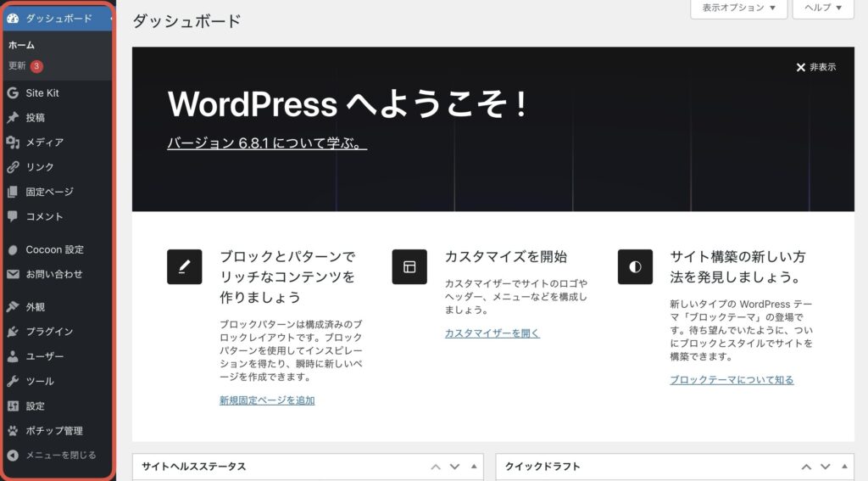Click the カスタマイズを開始 heading
The width and height of the screenshot is (868, 481).
[x=506, y=256]
